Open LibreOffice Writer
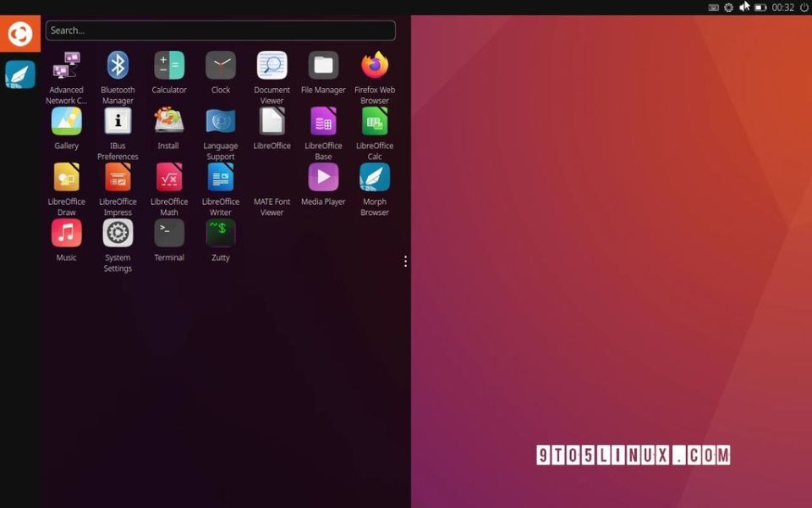This screenshot has height=508, width=812. 221,177
